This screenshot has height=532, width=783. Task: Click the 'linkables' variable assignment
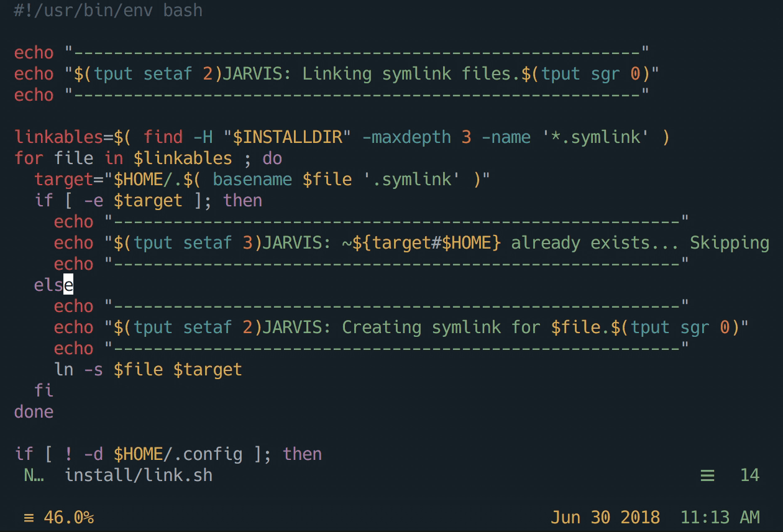tap(59, 137)
